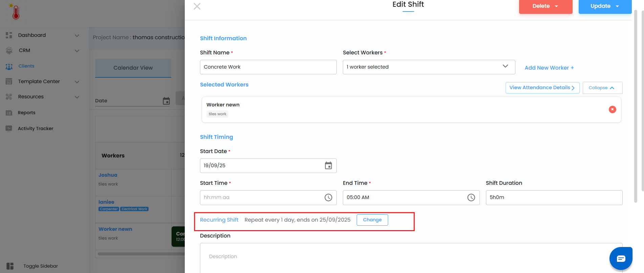
Task: Open the chat support widget
Action: click(621, 258)
